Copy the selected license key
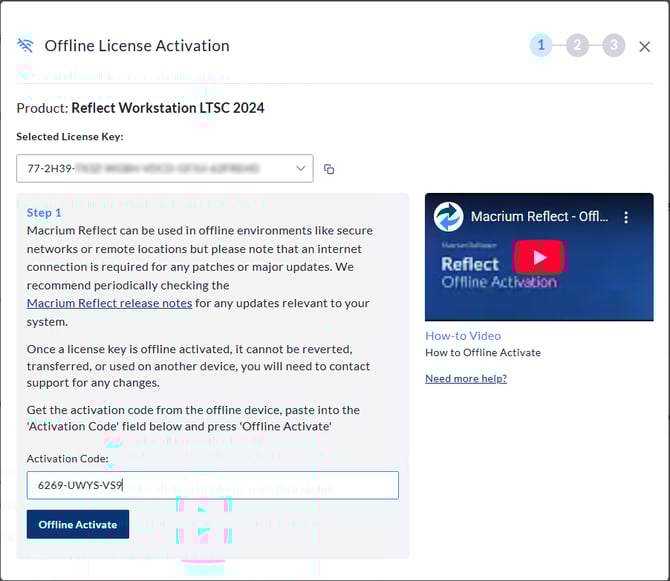Viewport: 670px width, 581px height. 329,169
